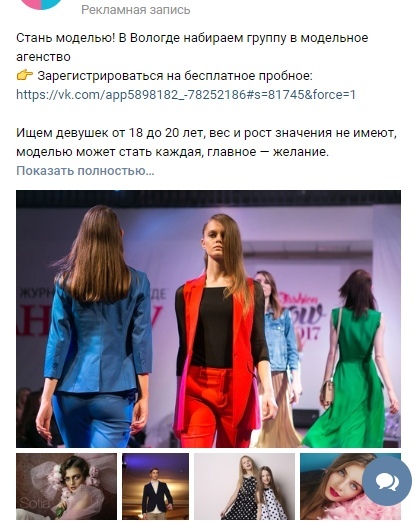
Task: Click the Стань моделью! headline text
Action: point(66,38)
